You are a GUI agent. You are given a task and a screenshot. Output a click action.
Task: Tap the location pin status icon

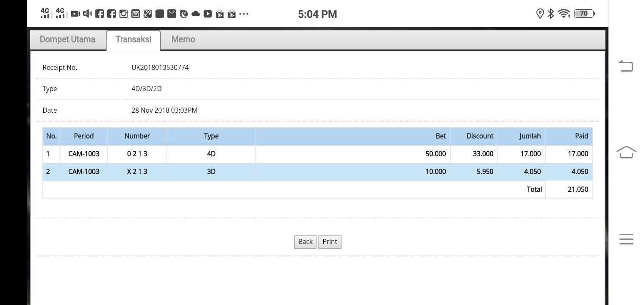tap(540, 14)
